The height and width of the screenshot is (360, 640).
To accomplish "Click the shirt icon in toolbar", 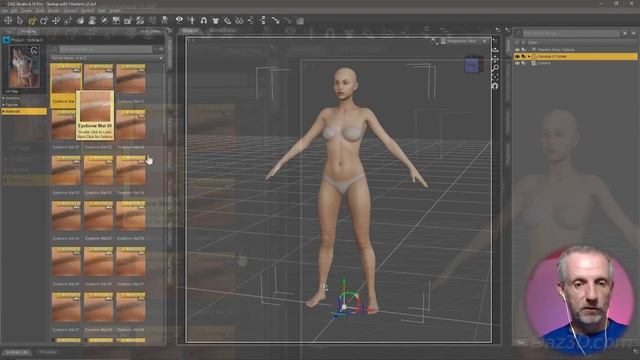I will [216, 20].
